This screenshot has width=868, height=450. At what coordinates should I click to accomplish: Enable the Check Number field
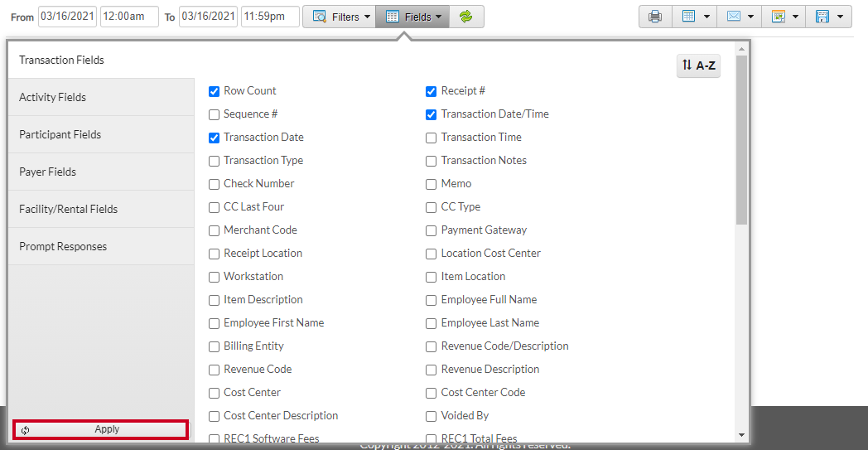point(215,185)
